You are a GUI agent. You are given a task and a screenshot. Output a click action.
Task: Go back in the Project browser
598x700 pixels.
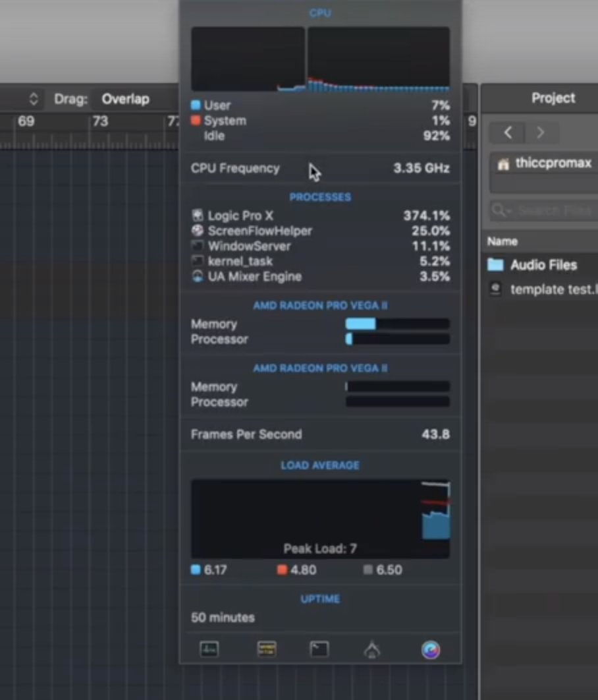pos(508,132)
